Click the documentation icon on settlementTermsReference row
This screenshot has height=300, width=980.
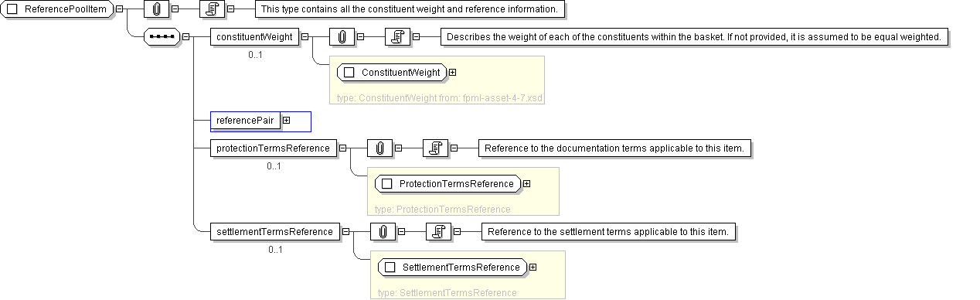point(439,231)
